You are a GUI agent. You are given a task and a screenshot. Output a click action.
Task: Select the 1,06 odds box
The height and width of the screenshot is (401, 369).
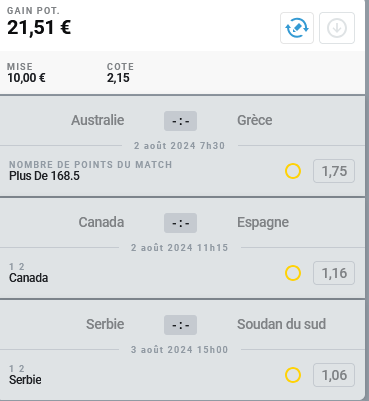pyautogui.click(x=334, y=375)
